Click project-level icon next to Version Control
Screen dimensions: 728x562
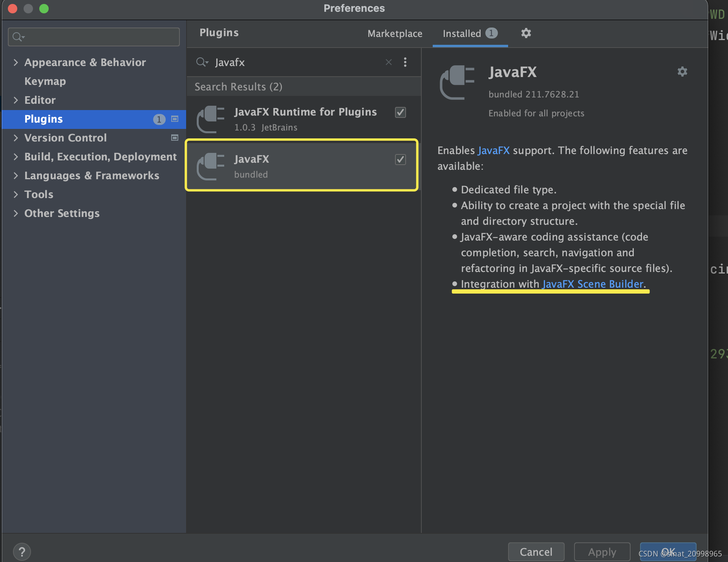click(175, 138)
